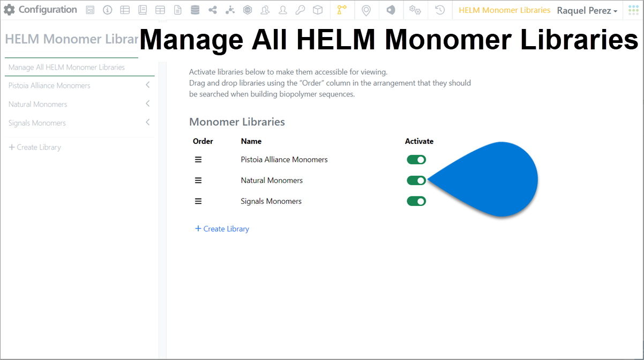Click the location pin icon

(366, 10)
